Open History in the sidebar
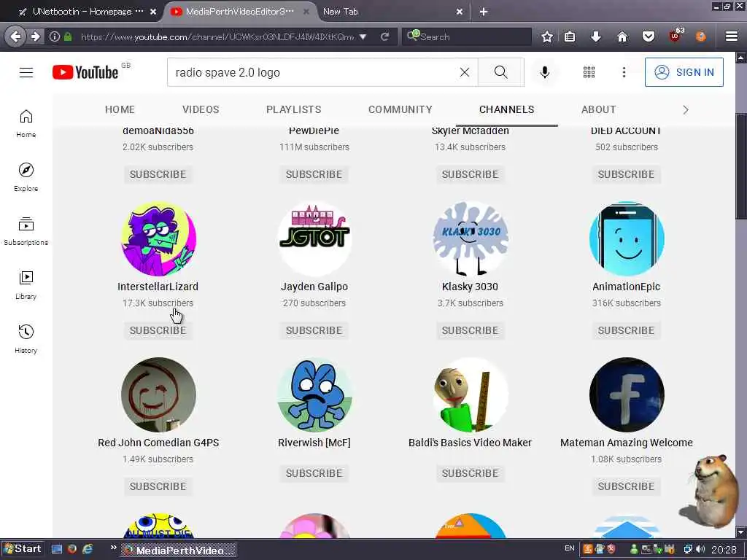Image resolution: width=747 pixels, height=560 pixels. [26, 339]
